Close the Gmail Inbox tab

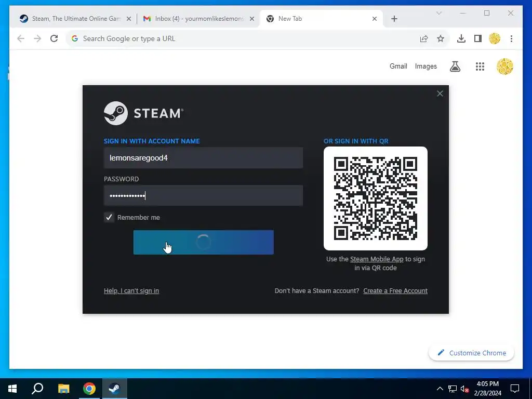pyautogui.click(x=252, y=19)
